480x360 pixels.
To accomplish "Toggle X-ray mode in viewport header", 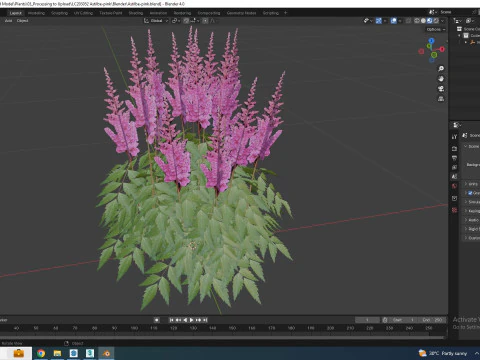I will [x=408, y=21].
